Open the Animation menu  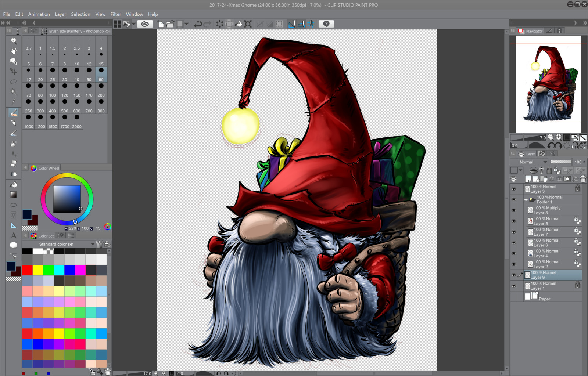tap(39, 14)
